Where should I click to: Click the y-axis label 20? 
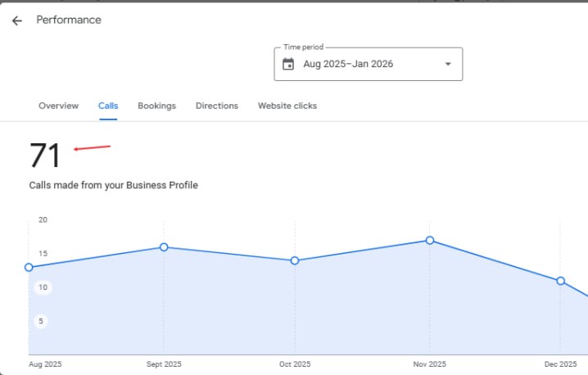(43, 219)
